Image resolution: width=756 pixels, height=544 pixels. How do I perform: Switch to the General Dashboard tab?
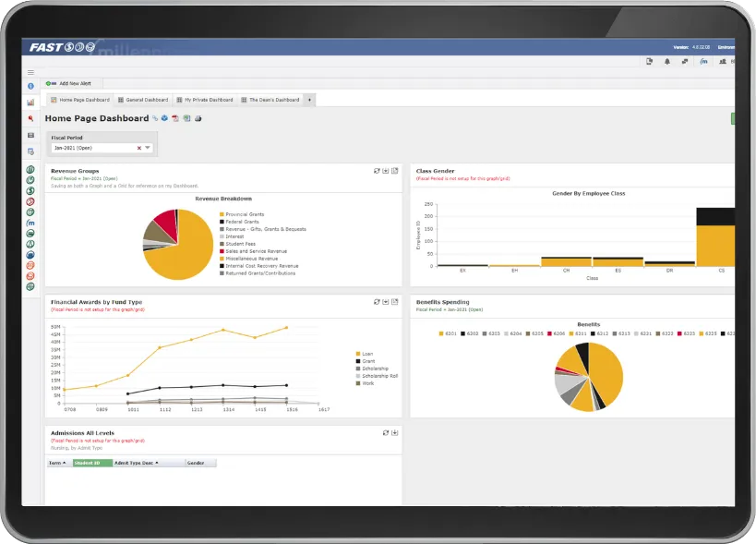point(144,99)
